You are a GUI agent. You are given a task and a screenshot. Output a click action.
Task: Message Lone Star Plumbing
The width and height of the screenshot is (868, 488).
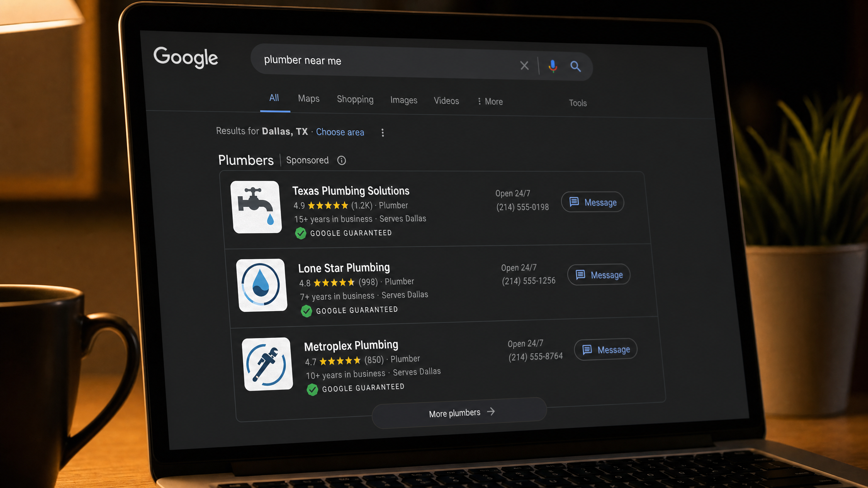click(599, 275)
